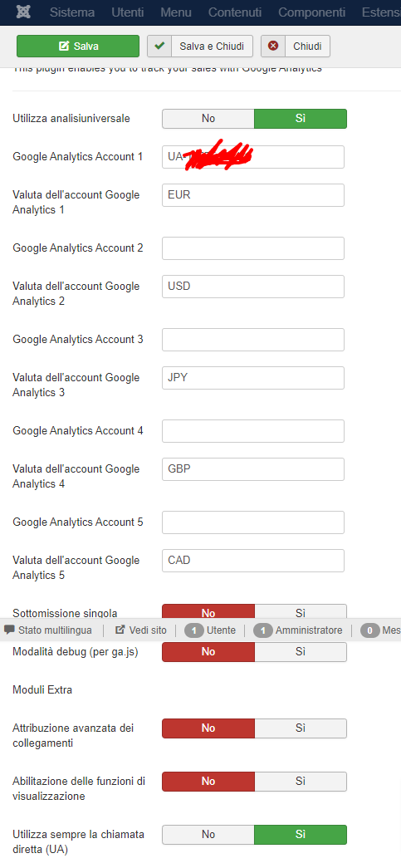401x868 pixels.
Task: Click the Joomla logo icon
Action: [23, 12]
